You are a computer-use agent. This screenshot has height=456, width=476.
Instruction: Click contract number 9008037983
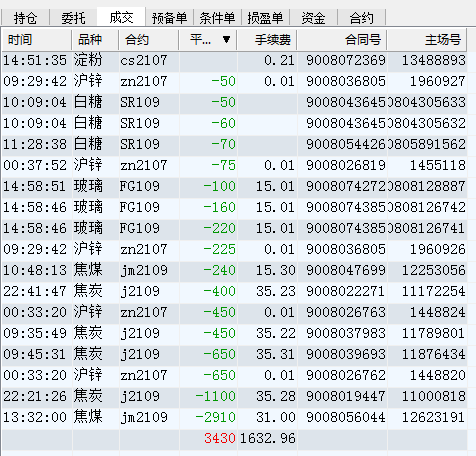pos(346,333)
